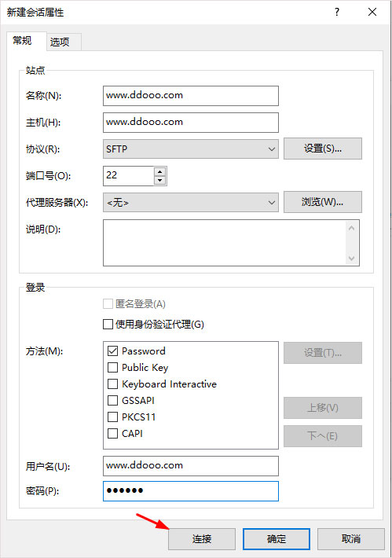Decrease port number with down arrow
Screen dimensions: 392x558
[x=159, y=180]
